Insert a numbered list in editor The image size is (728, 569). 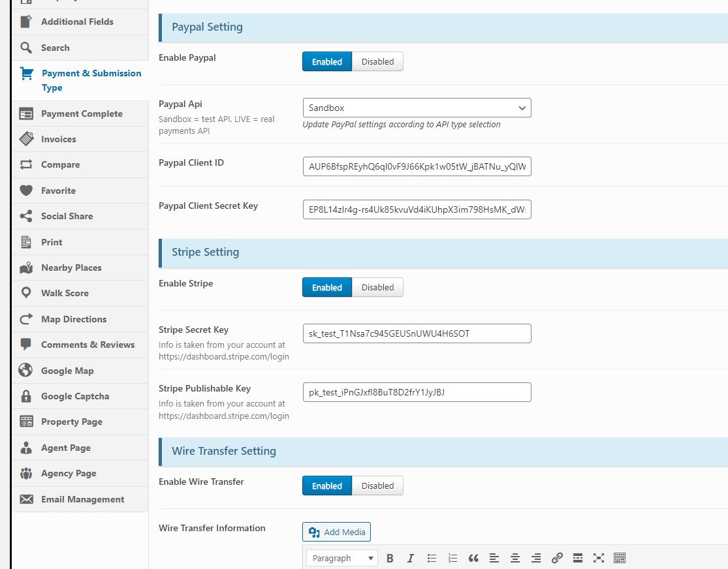[x=452, y=558]
